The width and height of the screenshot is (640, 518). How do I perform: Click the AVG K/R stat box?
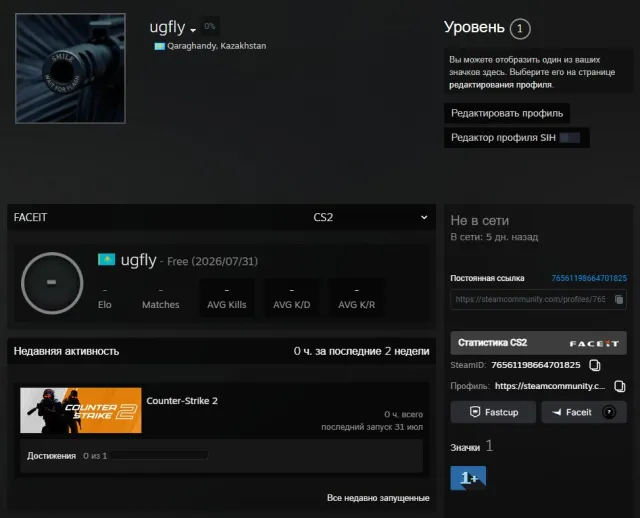[356, 298]
